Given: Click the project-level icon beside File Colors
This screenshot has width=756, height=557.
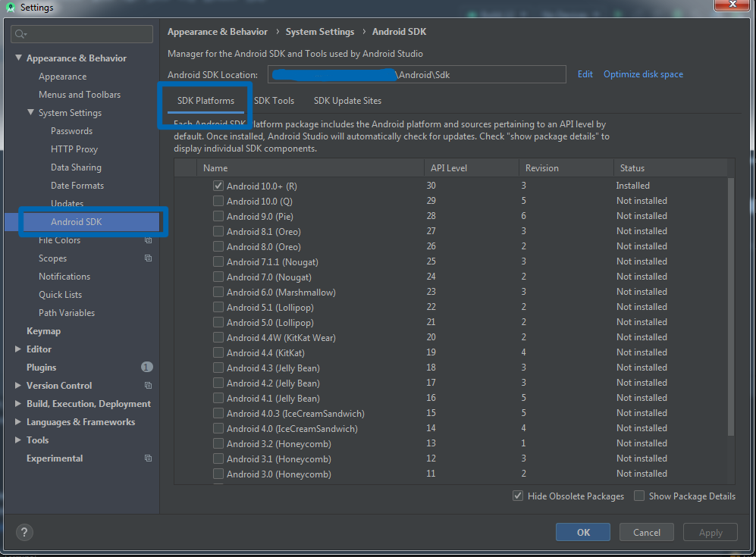Looking at the screenshot, I should click(x=148, y=240).
